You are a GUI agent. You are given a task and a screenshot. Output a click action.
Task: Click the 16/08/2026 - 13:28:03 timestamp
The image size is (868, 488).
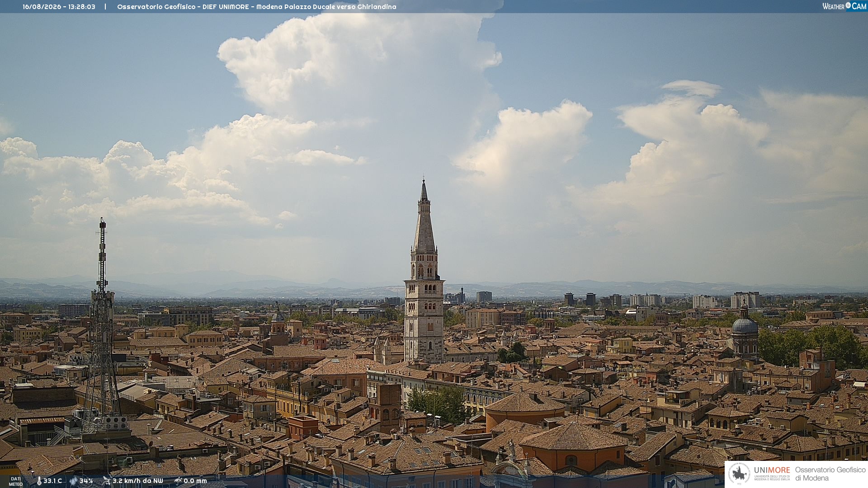point(59,7)
